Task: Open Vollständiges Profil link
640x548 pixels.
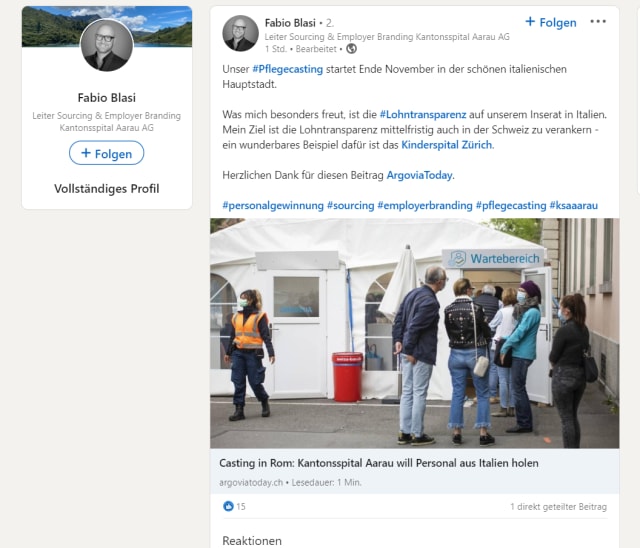Action: coord(107,189)
